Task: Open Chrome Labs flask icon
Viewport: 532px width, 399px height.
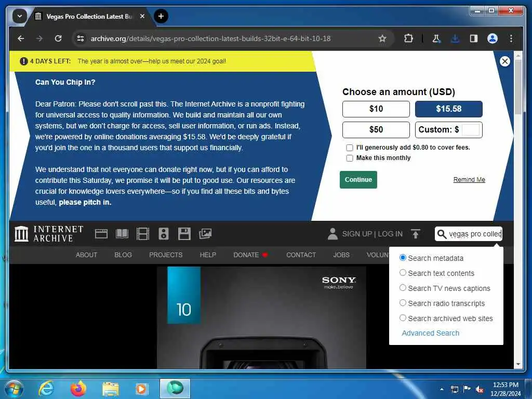Action: pyautogui.click(x=436, y=38)
